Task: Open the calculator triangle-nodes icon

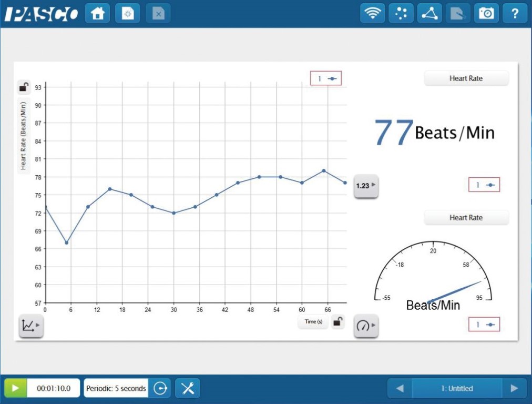Action: tap(429, 14)
